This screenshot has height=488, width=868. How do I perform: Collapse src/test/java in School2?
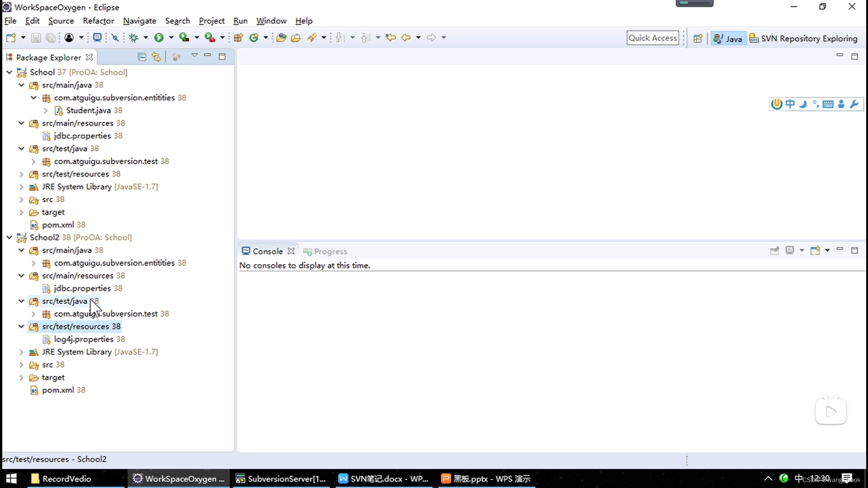click(x=21, y=301)
